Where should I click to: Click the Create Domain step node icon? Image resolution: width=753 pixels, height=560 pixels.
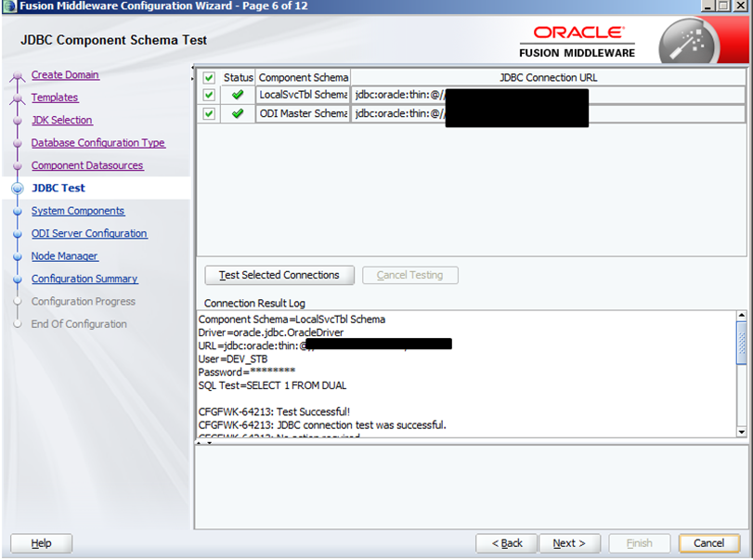[x=17, y=77]
